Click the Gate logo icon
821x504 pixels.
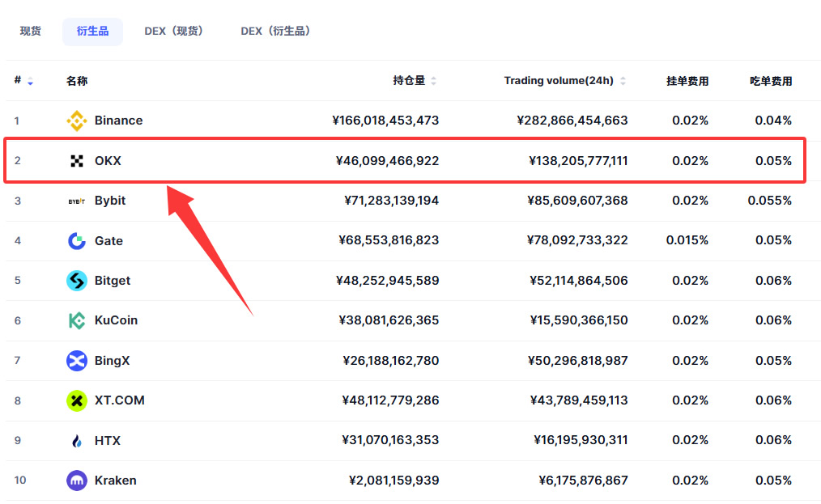coord(77,241)
